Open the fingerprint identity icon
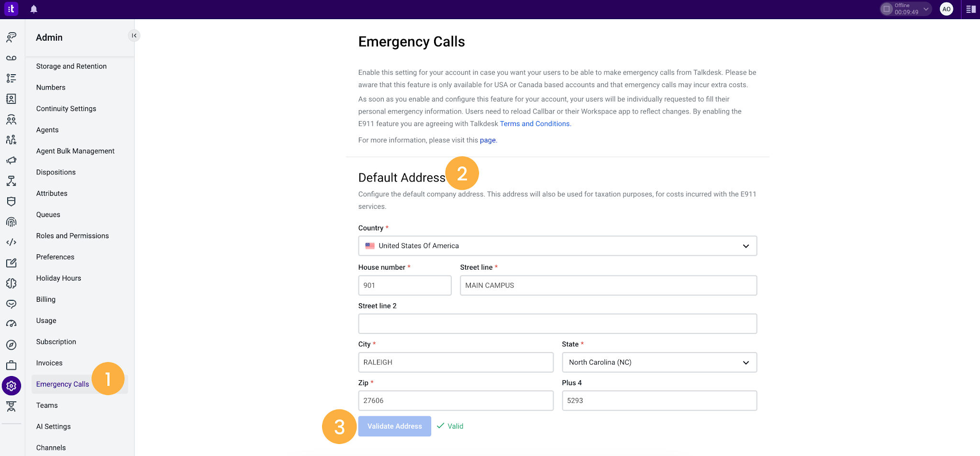This screenshot has width=980, height=456. pos(11,222)
